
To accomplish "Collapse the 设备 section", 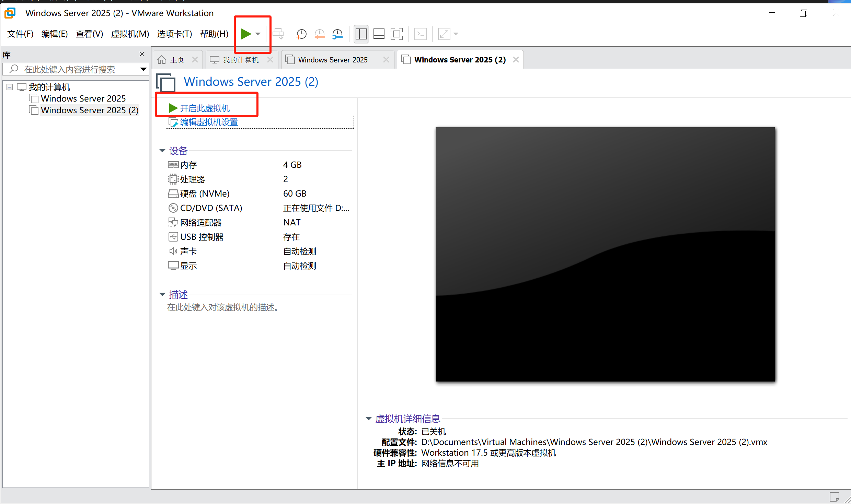I will click(x=162, y=151).
